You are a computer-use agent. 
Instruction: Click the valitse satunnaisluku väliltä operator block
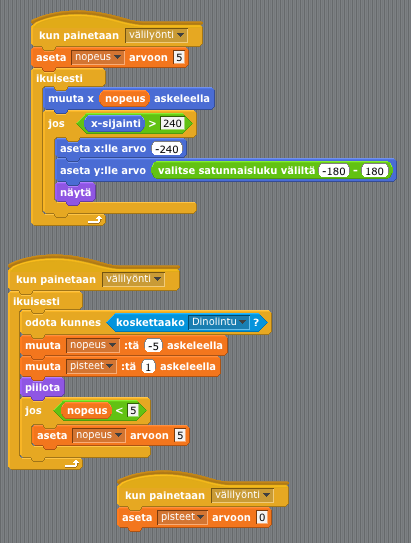point(272,170)
